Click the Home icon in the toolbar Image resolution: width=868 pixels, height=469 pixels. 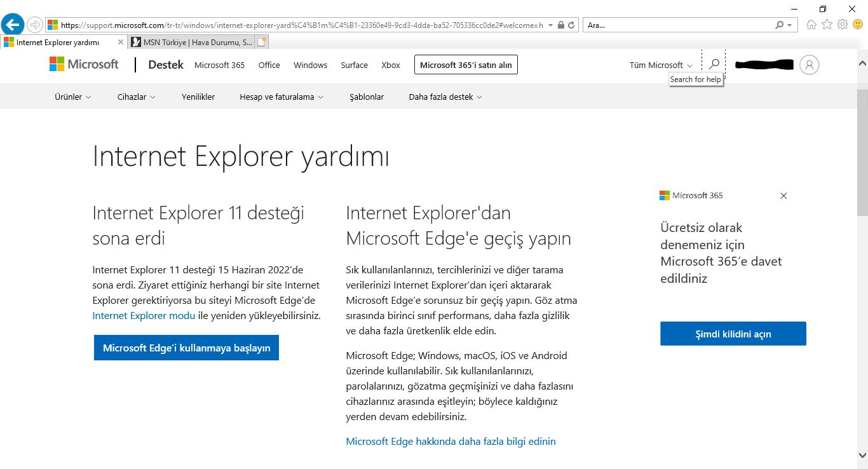click(811, 25)
